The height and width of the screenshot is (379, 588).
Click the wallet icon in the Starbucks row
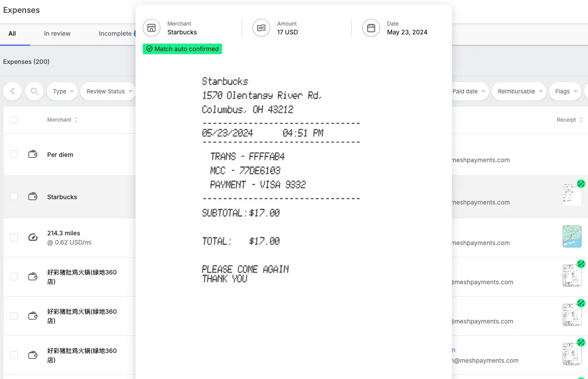coord(33,197)
